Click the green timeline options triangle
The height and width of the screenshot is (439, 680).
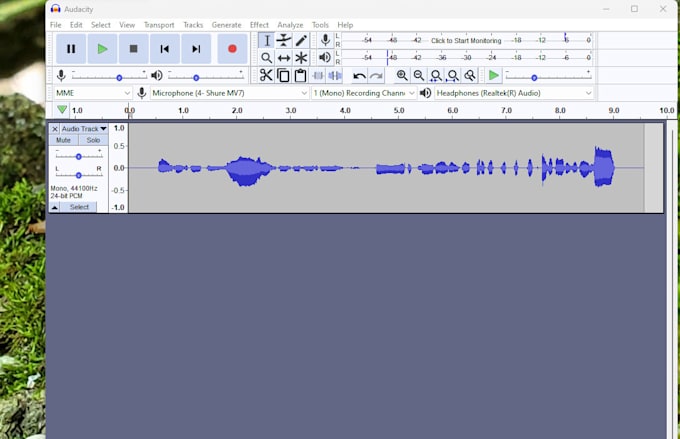(x=62, y=110)
